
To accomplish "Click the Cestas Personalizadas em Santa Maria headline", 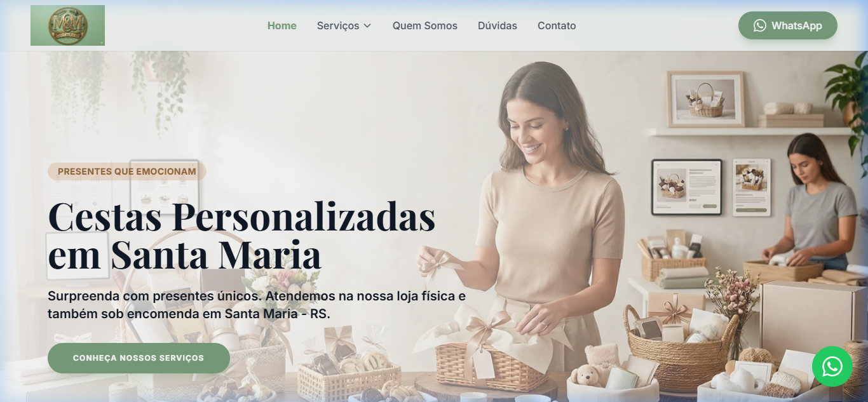I will pos(241,235).
